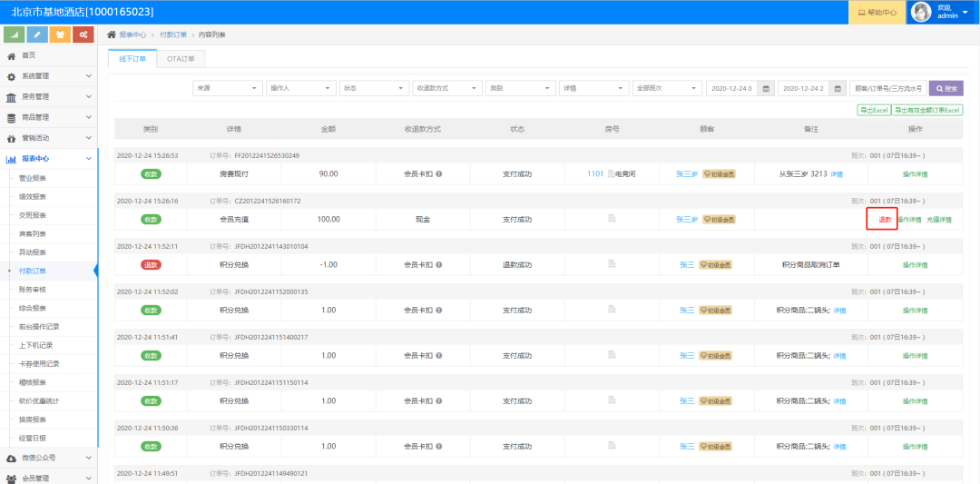The width and height of the screenshot is (980, 484).
Task: Click the room icon in order CZ2012241526160172 row
Action: (612, 219)
